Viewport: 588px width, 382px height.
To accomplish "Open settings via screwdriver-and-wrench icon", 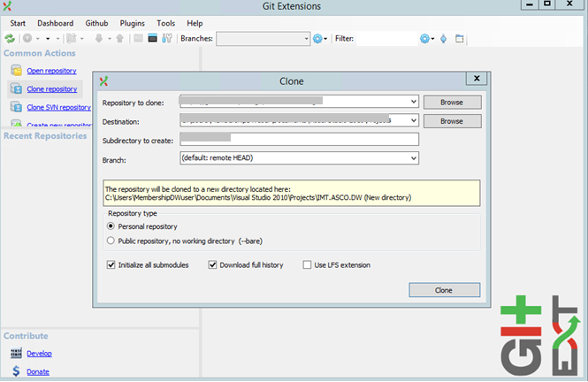I will pyautogui.click(x=167, y=38).
